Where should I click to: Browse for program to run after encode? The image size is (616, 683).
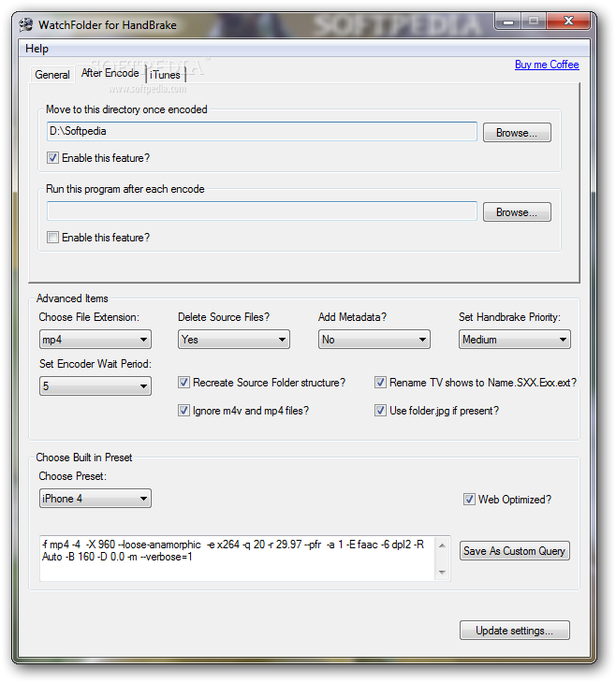(x=517, y=212)
